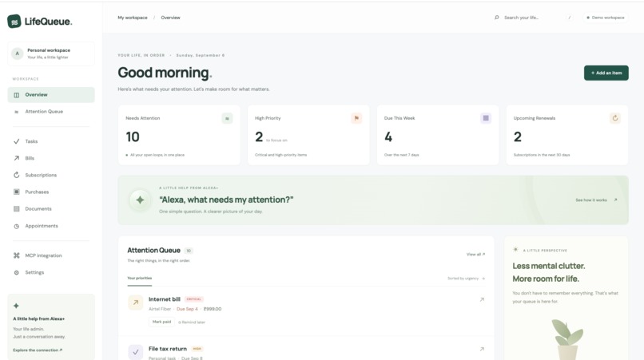Click the CRITICAL badge on Internet bill

click(194, 299)
